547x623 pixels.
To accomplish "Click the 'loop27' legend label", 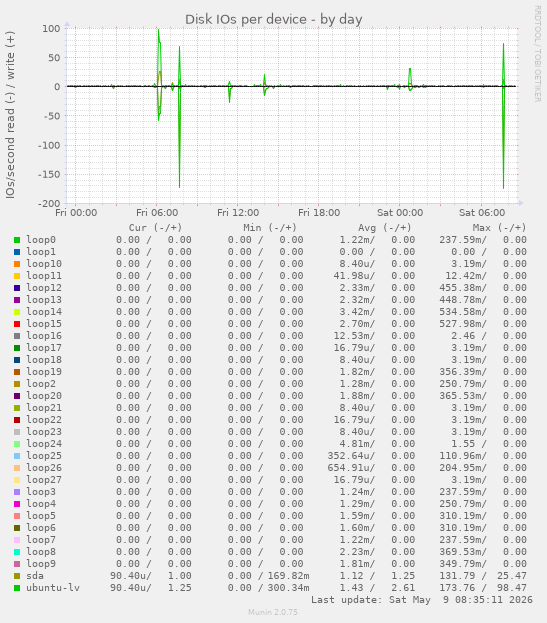I will (44, 480).
